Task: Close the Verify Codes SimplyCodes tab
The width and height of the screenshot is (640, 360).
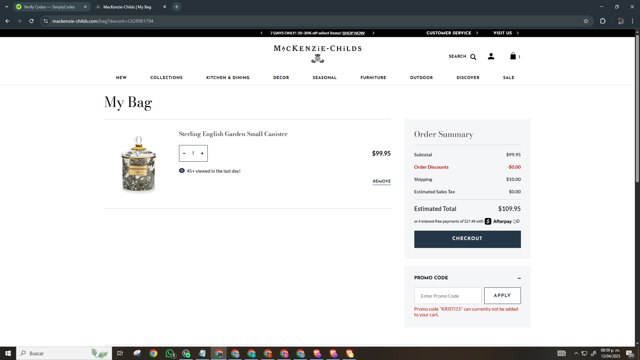Action: 85,7
